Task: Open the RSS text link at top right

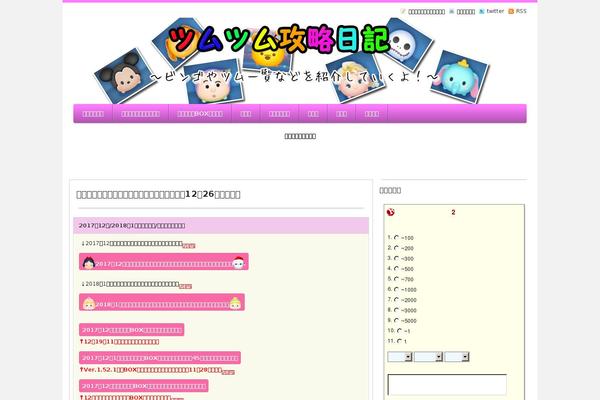Action: pos(521,11)
